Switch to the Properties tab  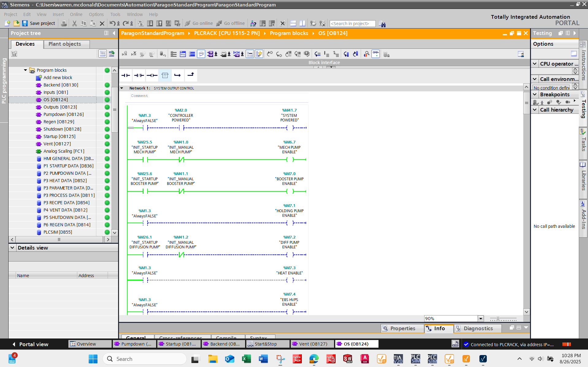[402, 328]
